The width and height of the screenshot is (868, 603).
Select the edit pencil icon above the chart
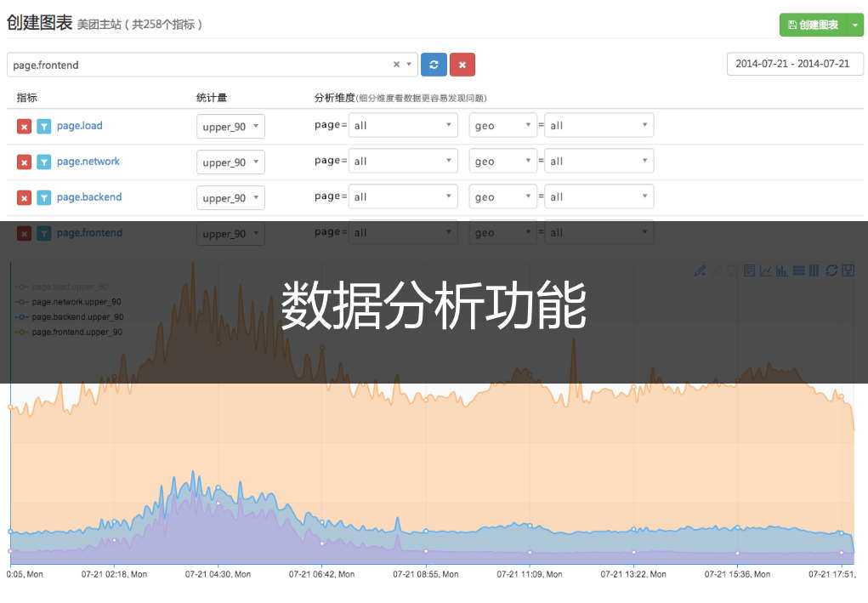tap(700, 270)
